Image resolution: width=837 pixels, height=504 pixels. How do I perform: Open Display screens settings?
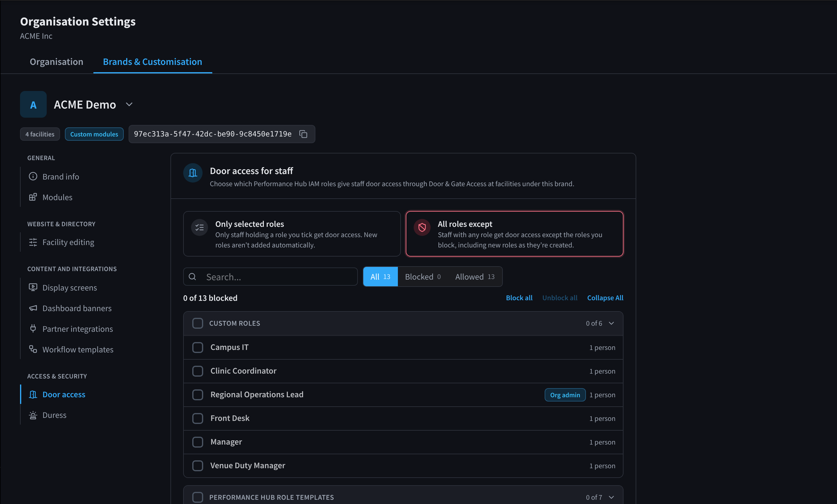(x=69, y=288)
